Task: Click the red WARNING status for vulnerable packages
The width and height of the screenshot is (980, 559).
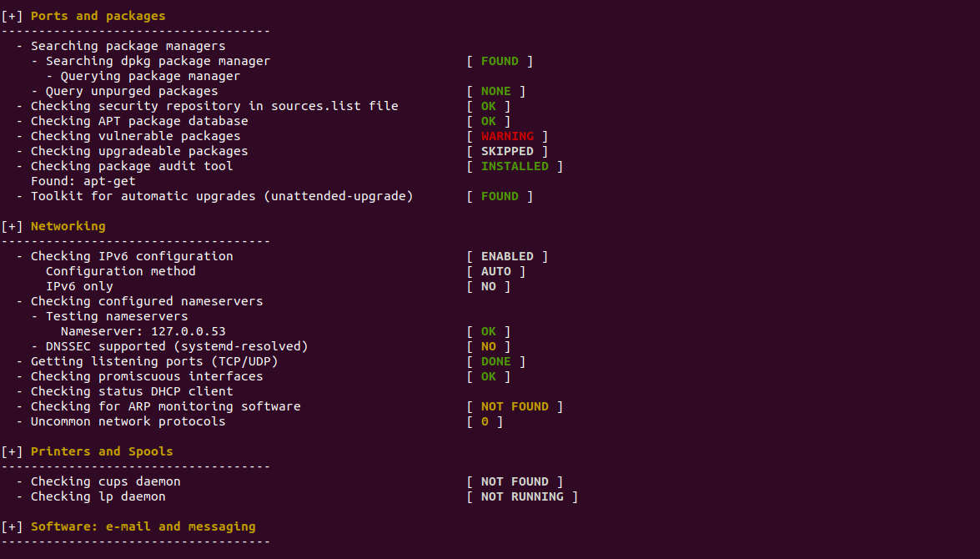Action: pyautogui.click(x=507, y=136)
